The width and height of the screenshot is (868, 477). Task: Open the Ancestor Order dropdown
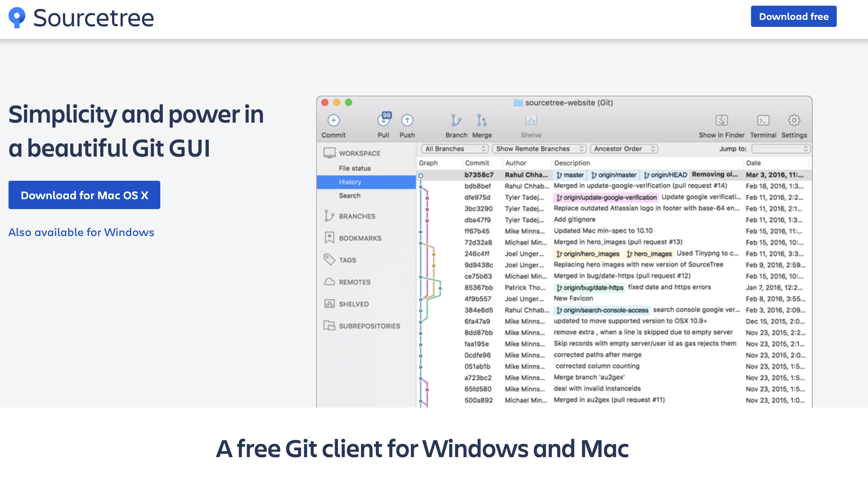pyautogui.click(x=624, y=149)
